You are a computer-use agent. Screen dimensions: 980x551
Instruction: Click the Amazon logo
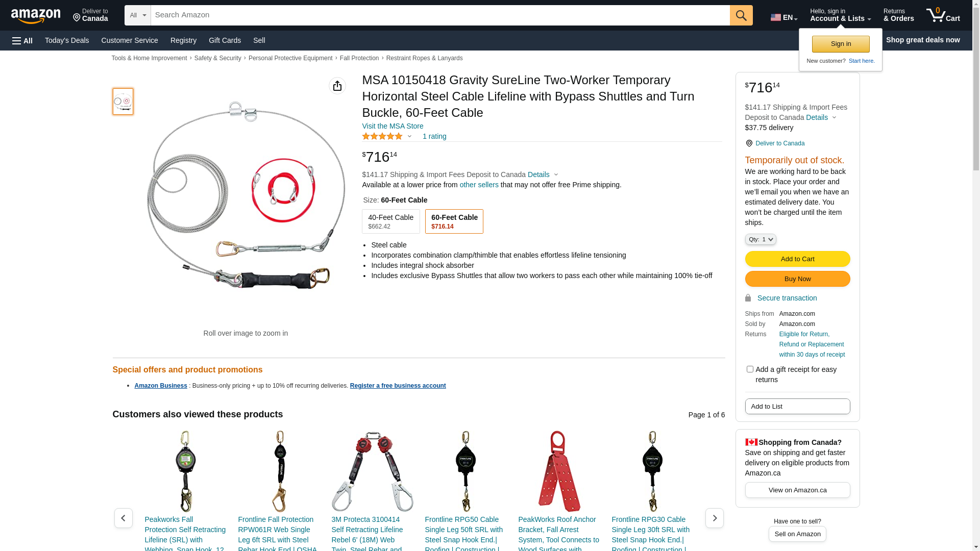36,16
